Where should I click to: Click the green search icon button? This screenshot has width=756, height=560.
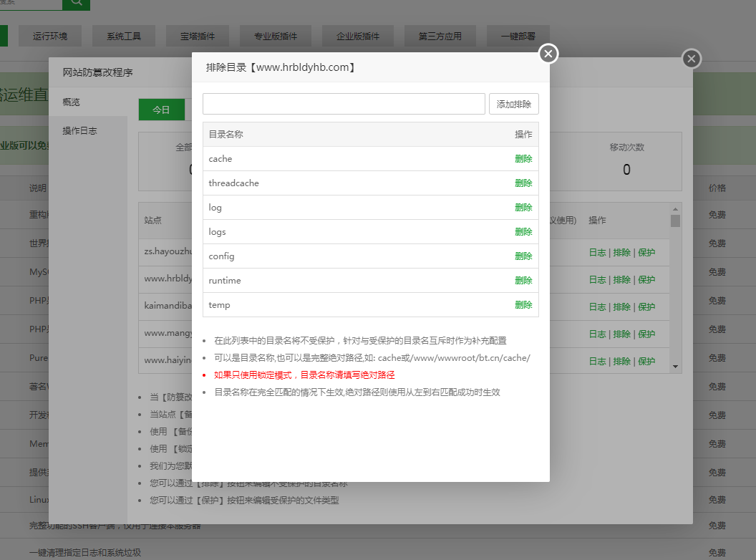click(76, 4)
